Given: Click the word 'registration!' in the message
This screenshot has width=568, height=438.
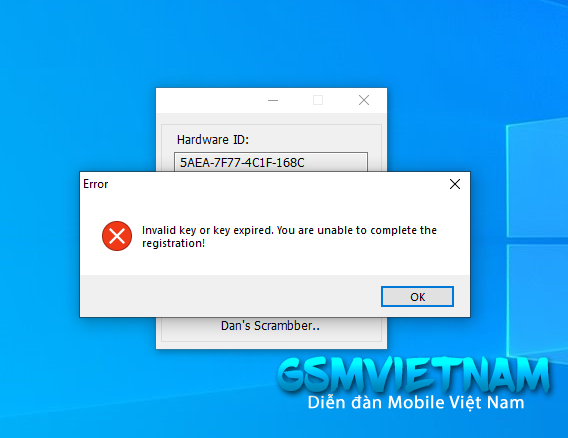Looking at the screenshot, I should coord(174,243).
